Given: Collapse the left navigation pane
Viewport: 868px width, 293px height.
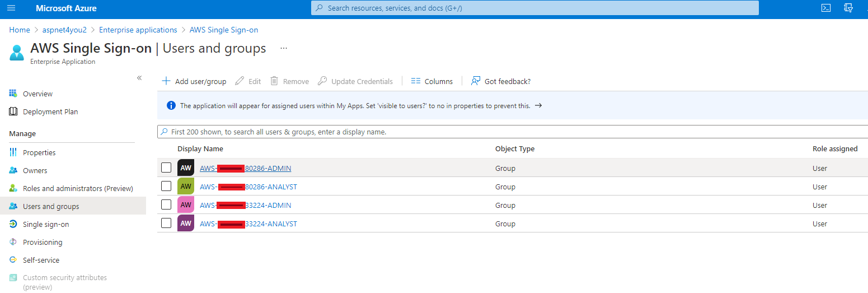Looking at the screenshot, I should pyautogui.click(x=139, y=78).
